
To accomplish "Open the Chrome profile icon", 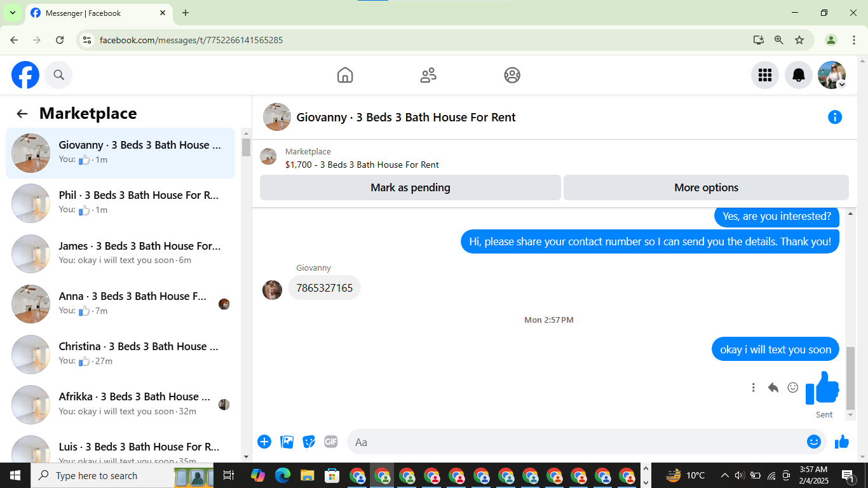I will pos(831,40).
